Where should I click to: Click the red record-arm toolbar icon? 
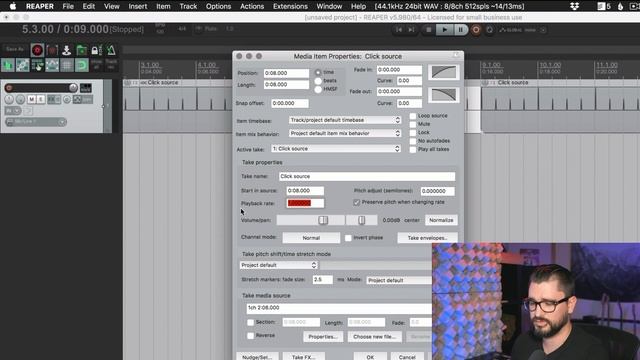point(37,50)
